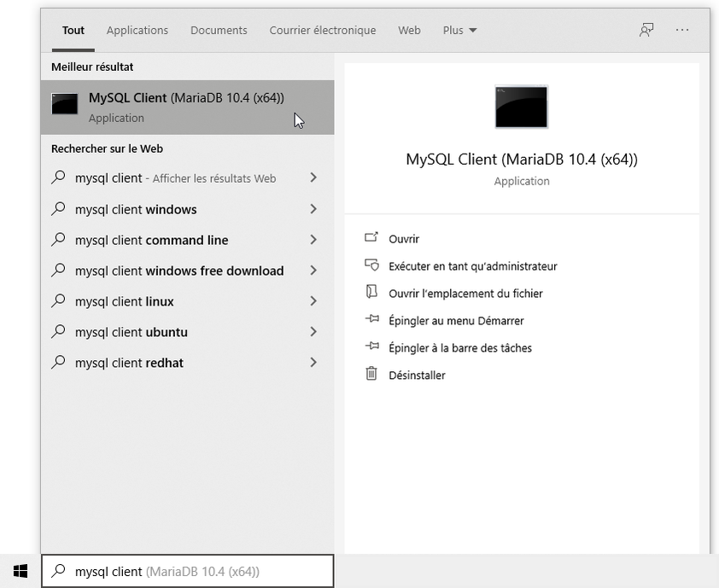Click the MySQL Client console icon in best result
This screenshot has width=719, height=588.
coord(65,104)
